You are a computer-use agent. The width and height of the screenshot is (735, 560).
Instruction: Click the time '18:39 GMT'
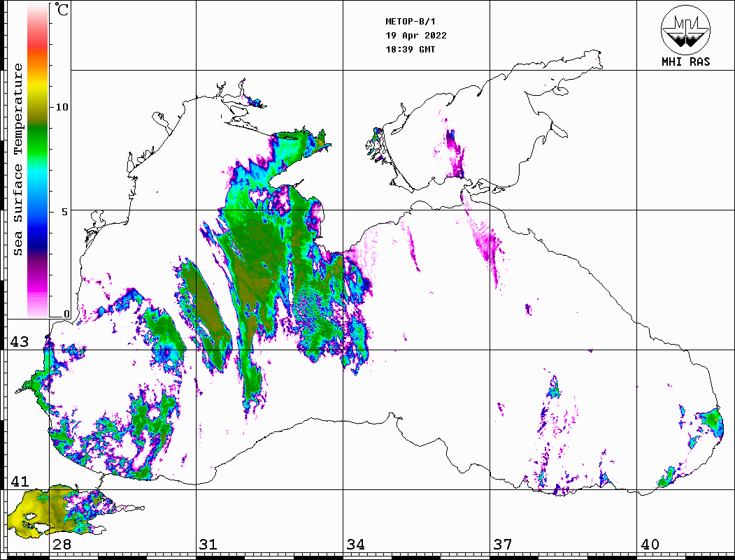click(x=411, y=49)
